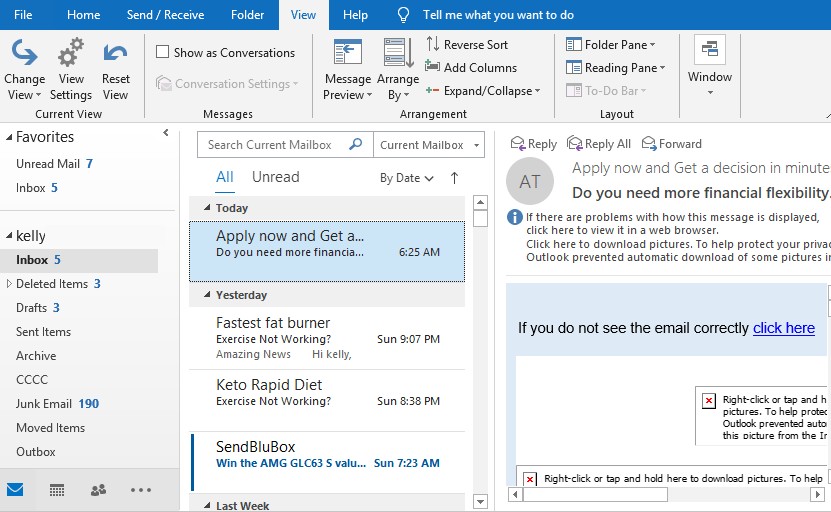Click the Change View icon

(24, 54)
